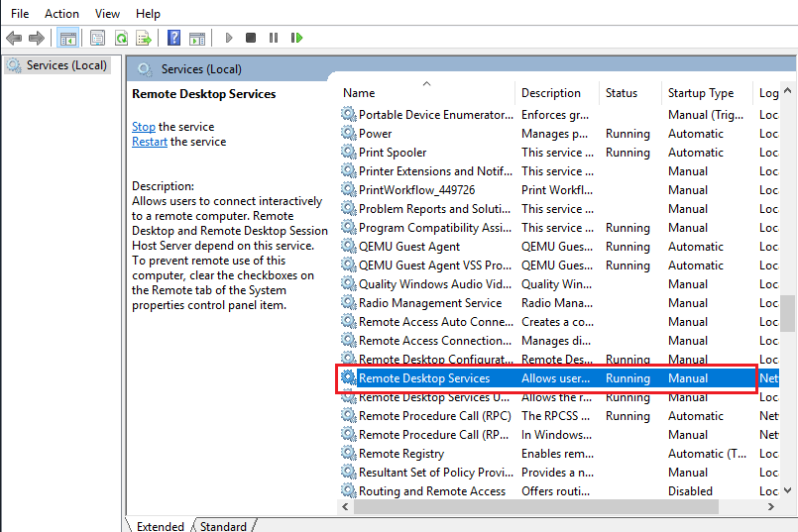The width and height of the screenshot is (798, 532).
Task: Click the Log On As column header
Action: tap(768, 93)
